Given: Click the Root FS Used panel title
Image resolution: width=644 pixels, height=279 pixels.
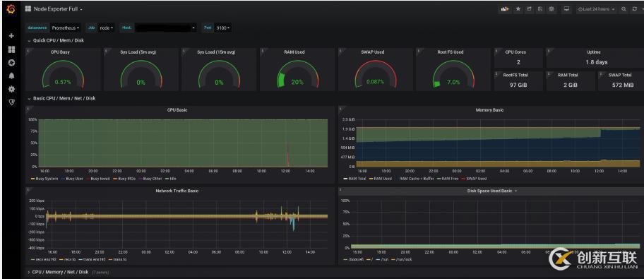Looking at the screenshot, I should 451,52.
